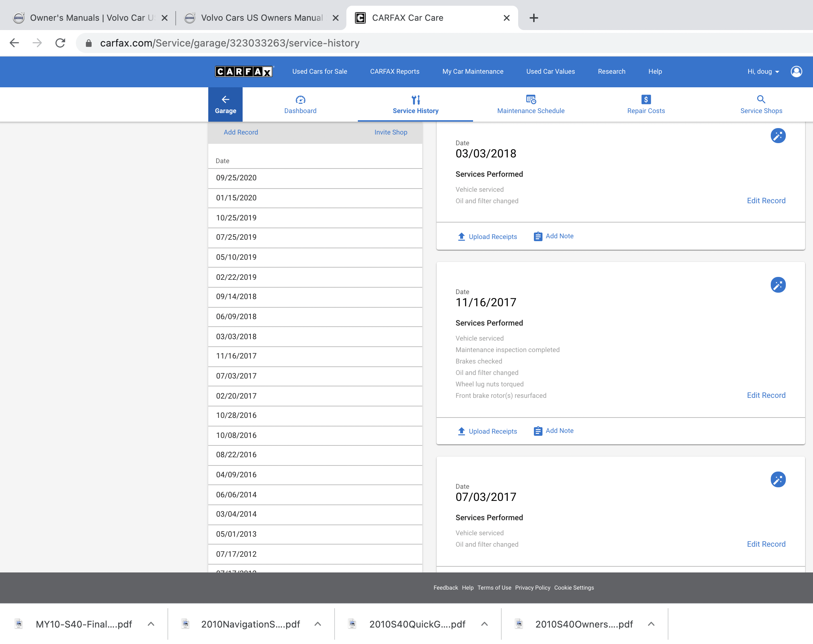The height and width of the screenshot is (644, 813).
Task: Expand options for 2010NavigationS pdf download
Action: [317, 624]
